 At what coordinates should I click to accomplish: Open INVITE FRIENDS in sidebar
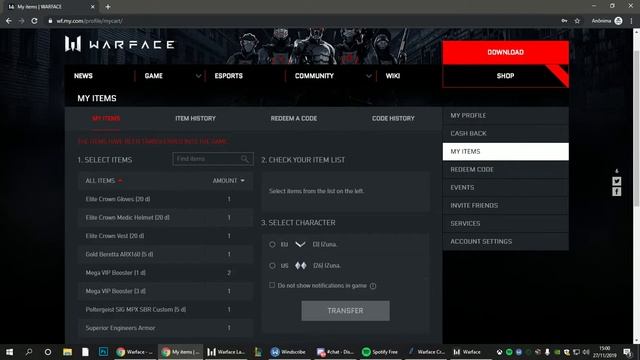click(505, 205)
